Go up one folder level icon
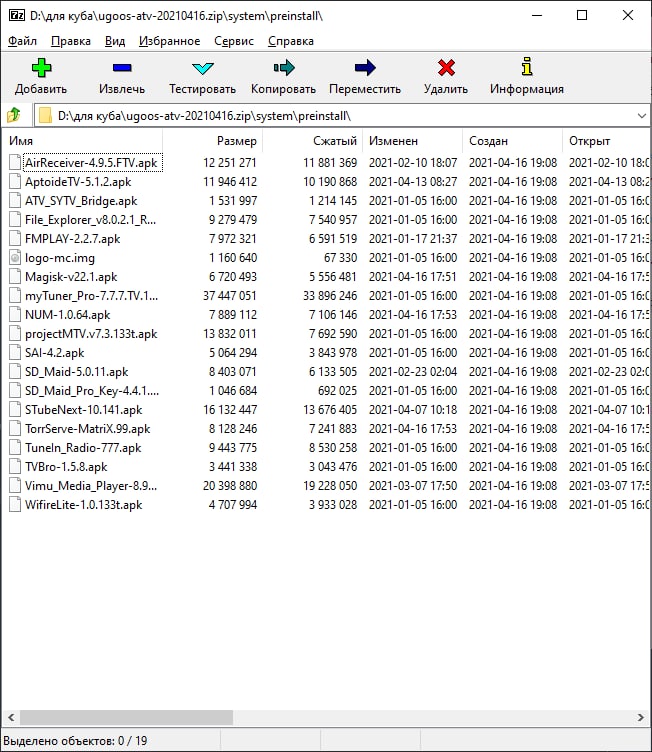This screenshot has width=652, height=752. [x=14, y=115]
